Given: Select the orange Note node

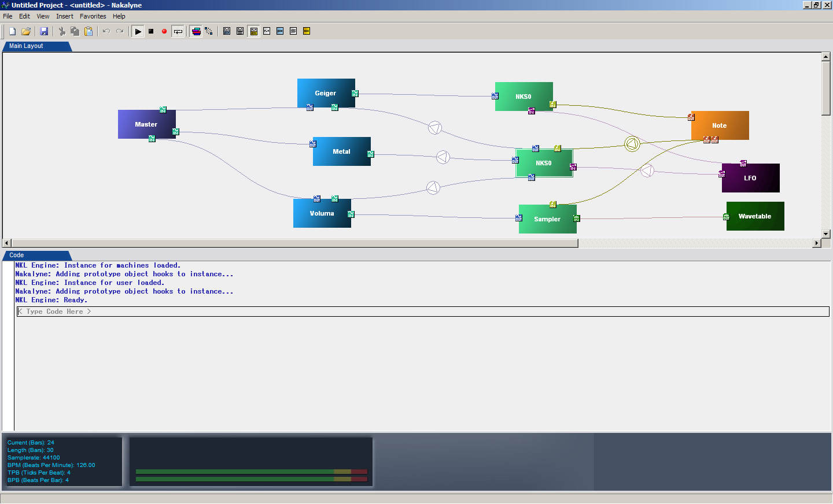Looking at the screenshot, I should point(720,125).
